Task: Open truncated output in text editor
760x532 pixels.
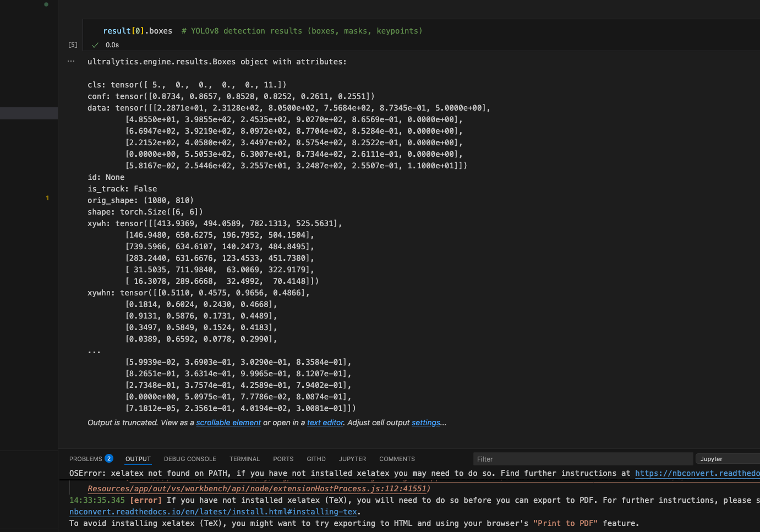Action: pyautogui.click(x=325, y=423)
